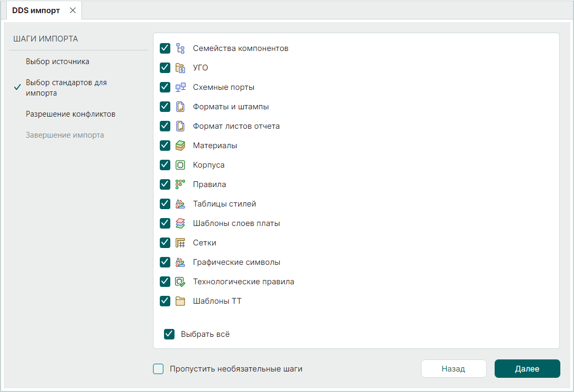Viewport: 574px width, 392px height.
Task: Click the Шаблоны слоев платы icon
Action: (180, 223)
